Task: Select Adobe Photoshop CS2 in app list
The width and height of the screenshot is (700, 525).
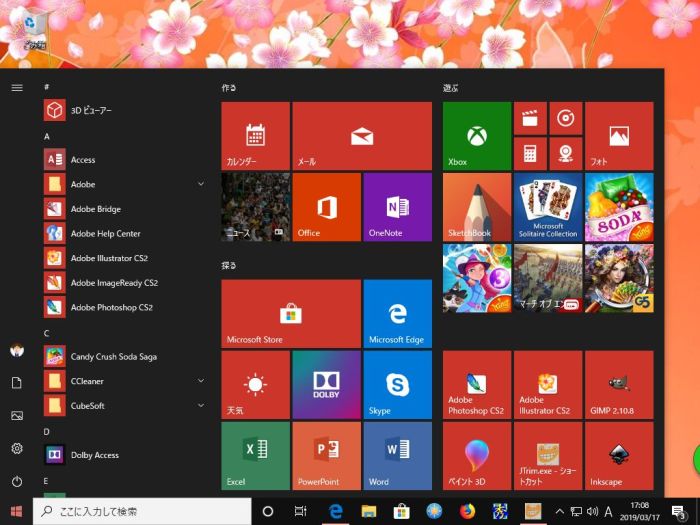Action: (x=110, y=307)
